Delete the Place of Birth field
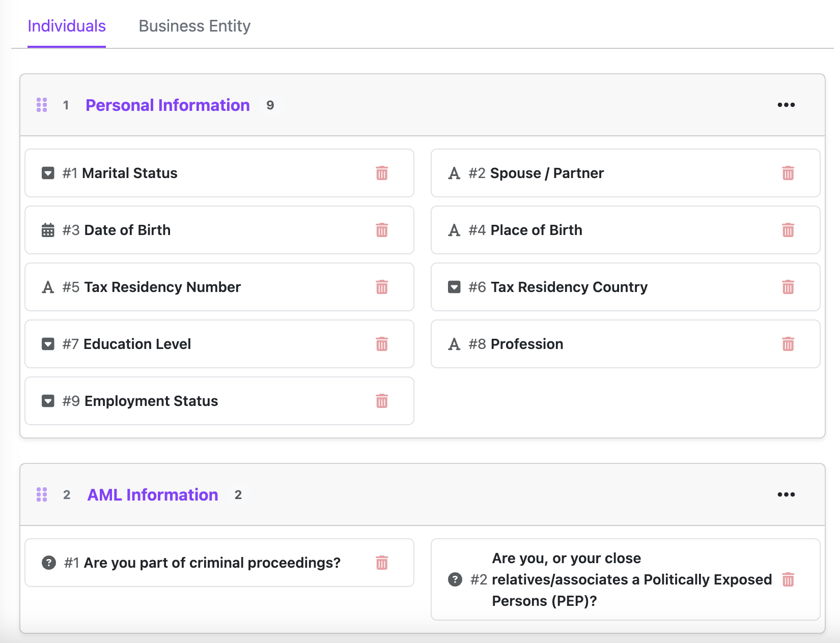The width and height of the screenshot is (840, 643). (x=788, y=230)
